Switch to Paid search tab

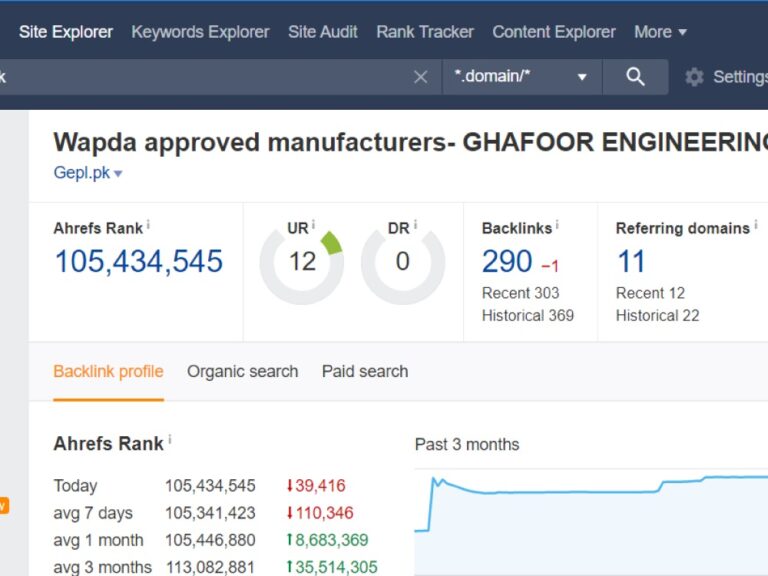pos(365,372)
